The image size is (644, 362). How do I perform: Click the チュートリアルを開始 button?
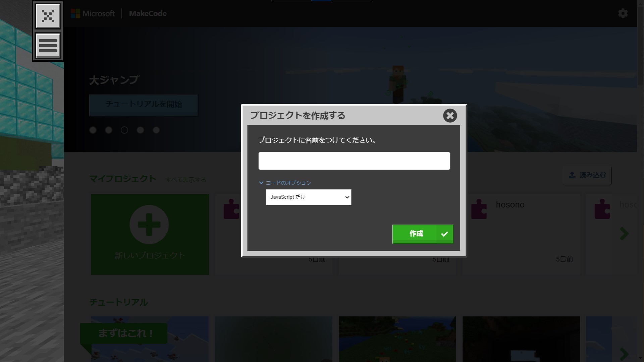[144, 105]
